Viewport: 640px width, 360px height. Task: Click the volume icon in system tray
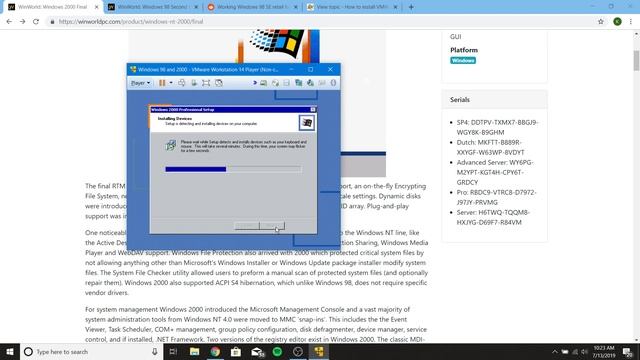click(x=584, y=351)
